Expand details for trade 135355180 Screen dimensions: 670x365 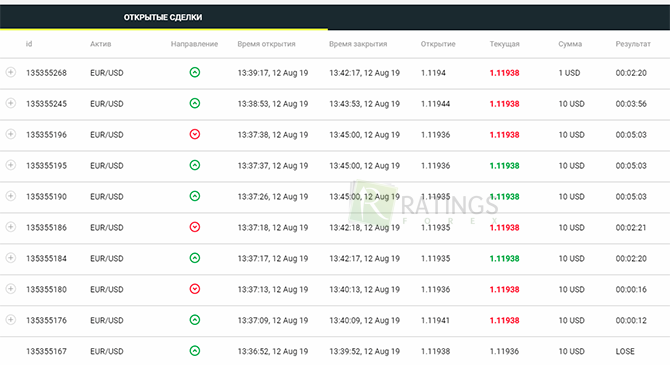click(11, 289)
